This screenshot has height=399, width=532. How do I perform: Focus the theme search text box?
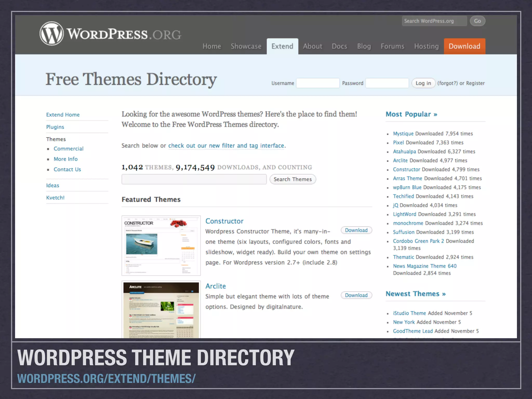click(194, 179)
